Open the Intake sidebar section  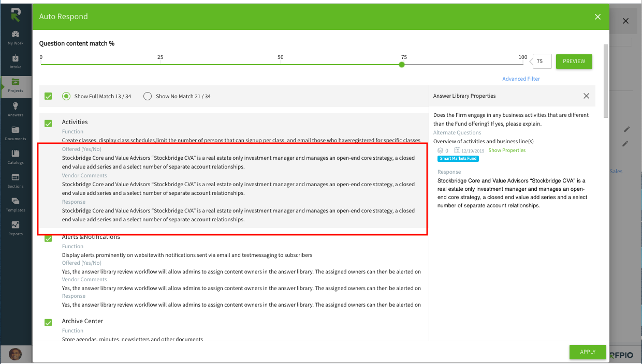tap(16, 62)
